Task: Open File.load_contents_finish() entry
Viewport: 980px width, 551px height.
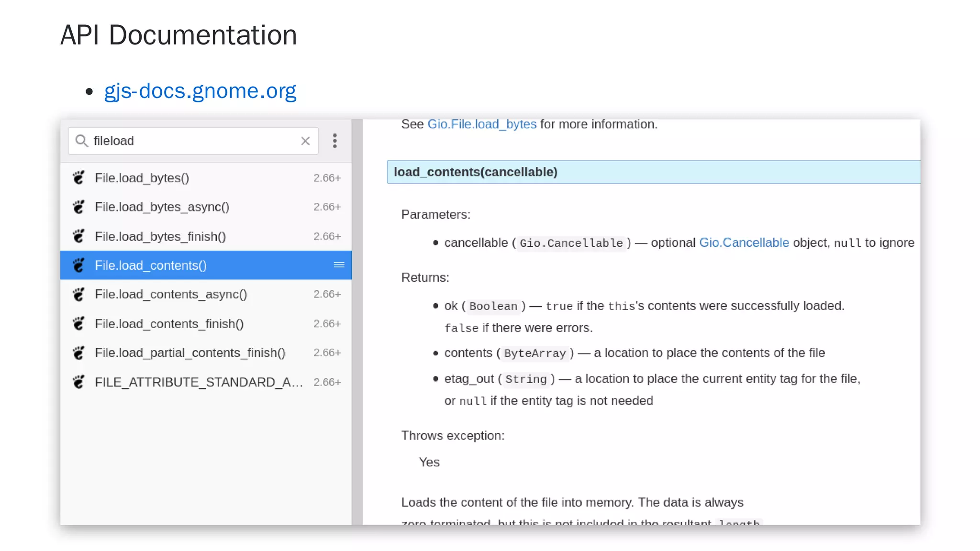Action: point(169,324)
